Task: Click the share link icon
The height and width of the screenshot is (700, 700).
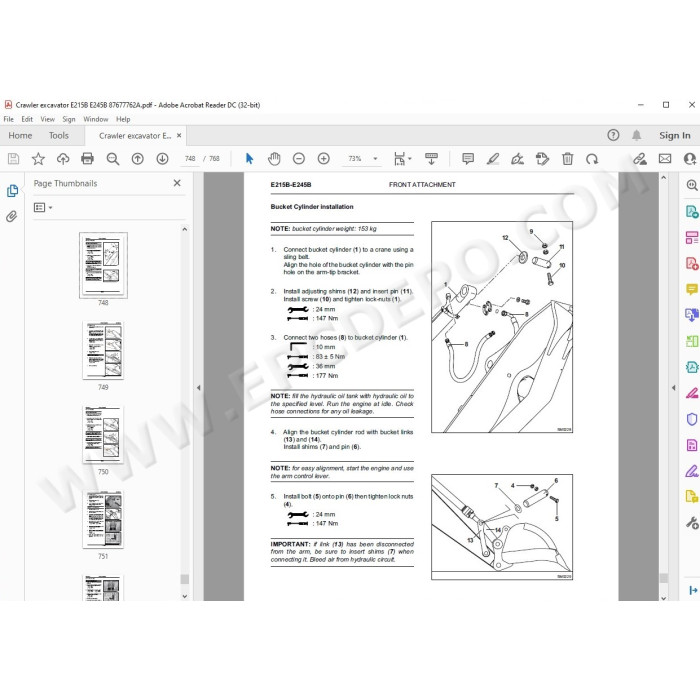Action: (640, 158)
